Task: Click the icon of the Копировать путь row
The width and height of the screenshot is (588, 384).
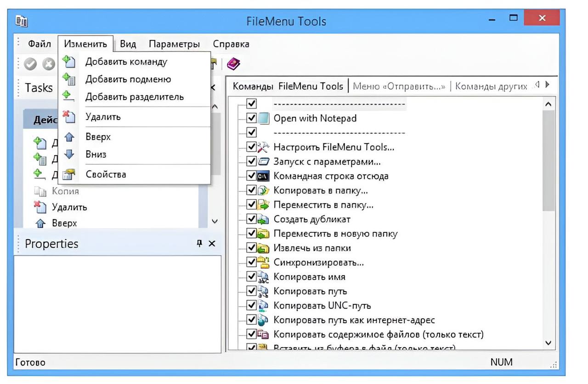Action: (263, 291)
